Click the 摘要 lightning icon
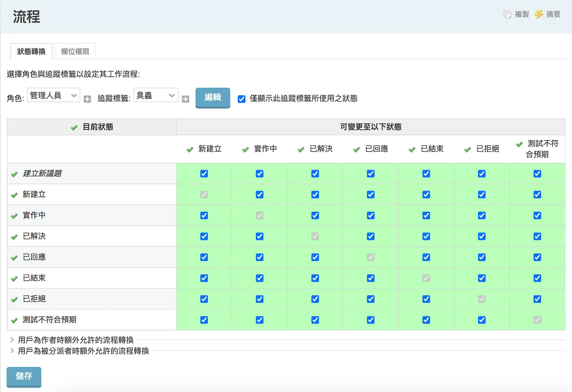This screenshot has height=392, width=572. tap(539, 15)
